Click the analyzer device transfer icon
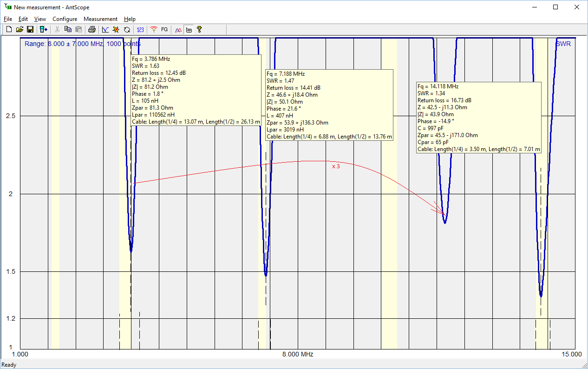The width and height of the screenshot is (588, 369). tap(43, 30)
